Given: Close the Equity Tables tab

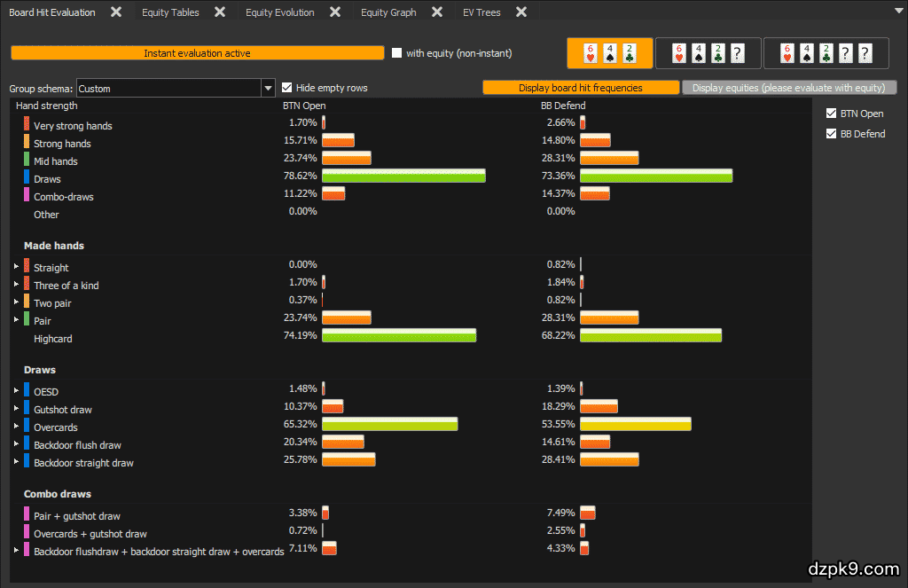Looking at the screenshot, I should pos(220,12).
